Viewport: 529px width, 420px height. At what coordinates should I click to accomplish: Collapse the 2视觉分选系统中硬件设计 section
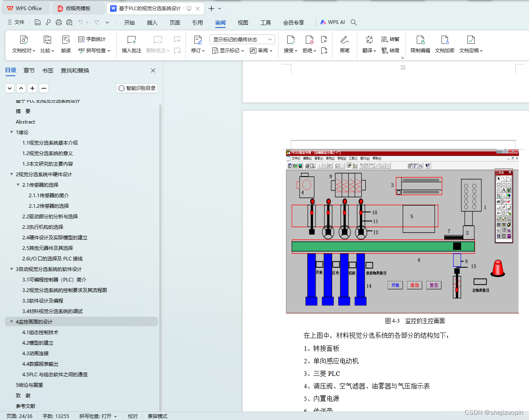(11, 174)
